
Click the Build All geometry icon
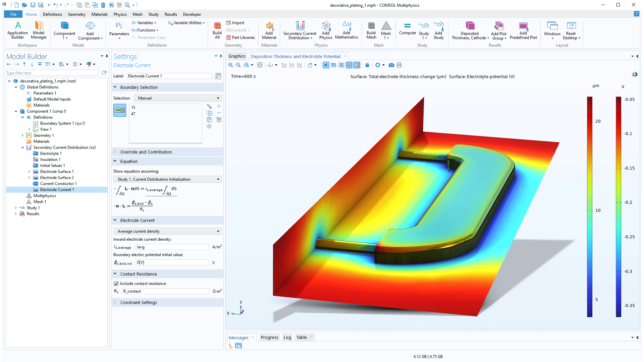[x=217, y=30]
